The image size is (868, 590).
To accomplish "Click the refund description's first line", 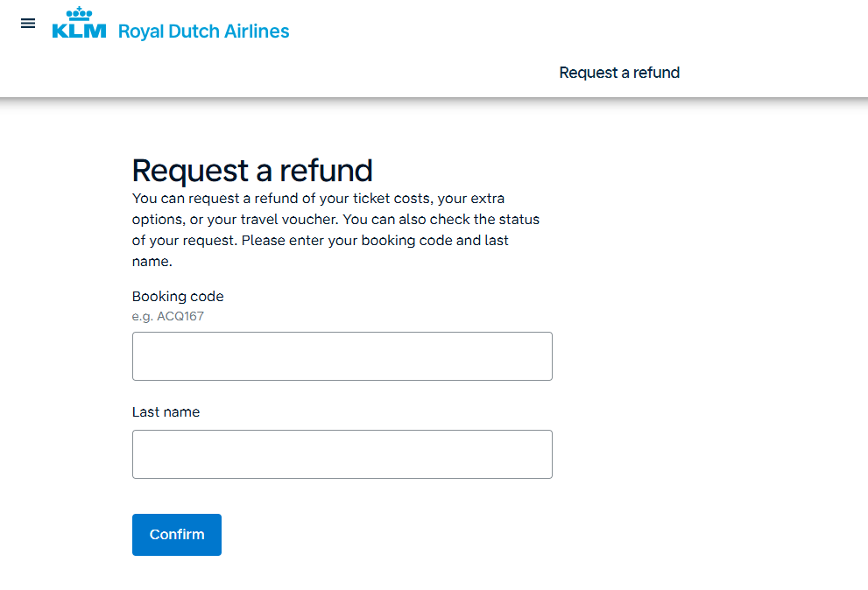I will point(318,199).
